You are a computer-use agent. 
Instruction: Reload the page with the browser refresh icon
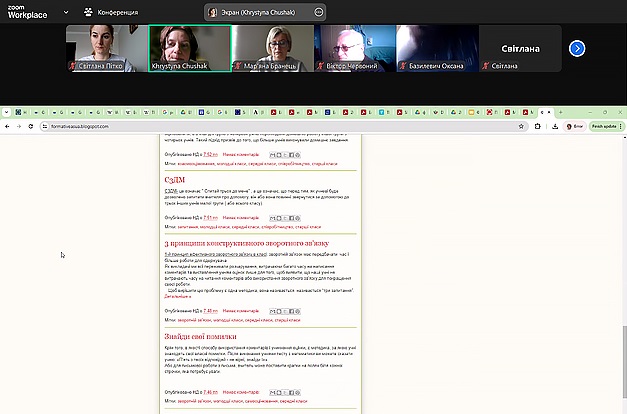[29, 127]
